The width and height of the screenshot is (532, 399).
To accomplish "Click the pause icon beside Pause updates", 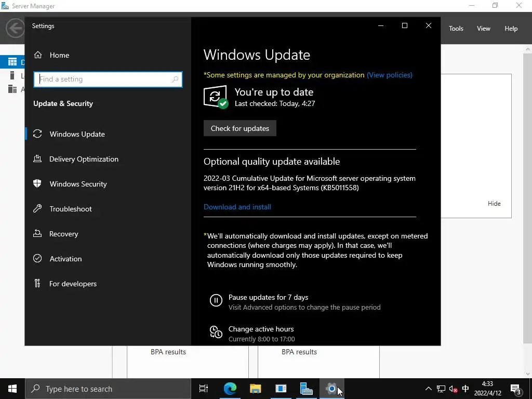I will 216,300.
